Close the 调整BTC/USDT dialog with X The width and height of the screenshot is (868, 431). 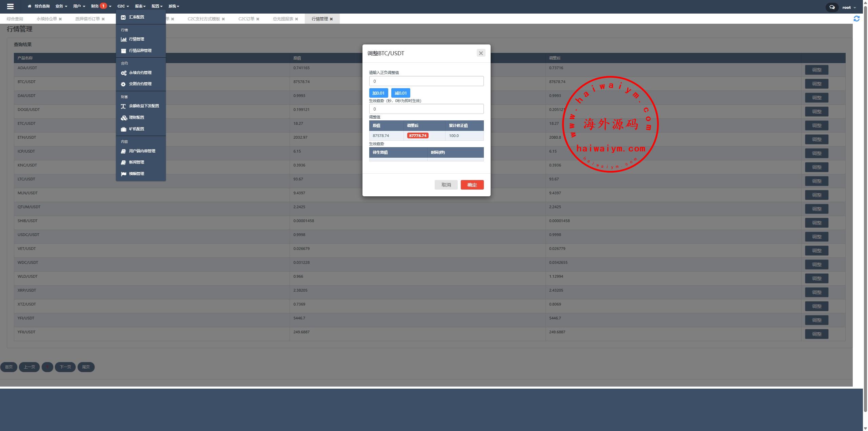(480, 53)
